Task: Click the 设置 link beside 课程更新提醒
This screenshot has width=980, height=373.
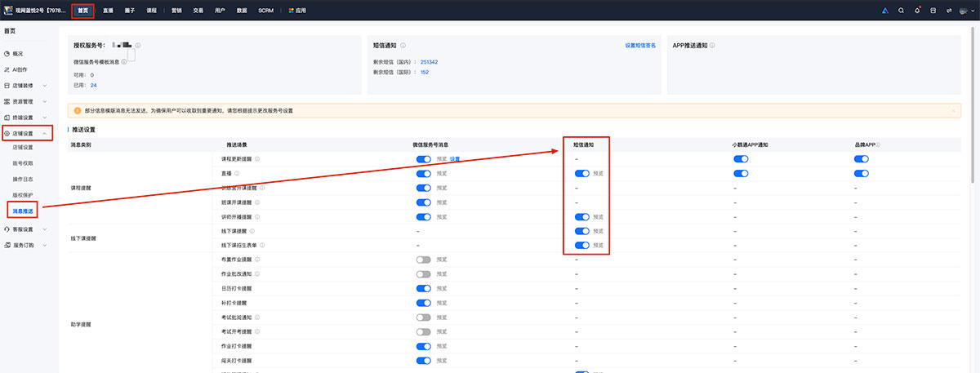Action: click(x=455, y=159)
